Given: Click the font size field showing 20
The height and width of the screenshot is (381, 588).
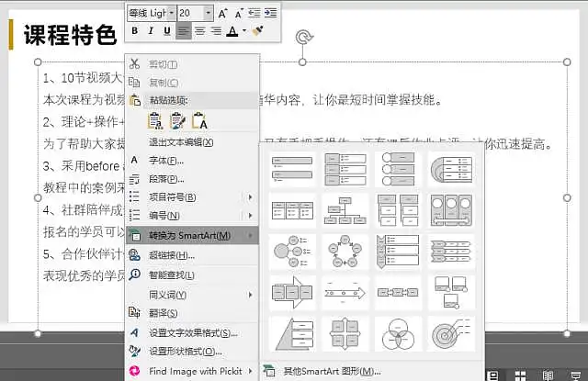Looking at the screenshot, I should (191, 13).
